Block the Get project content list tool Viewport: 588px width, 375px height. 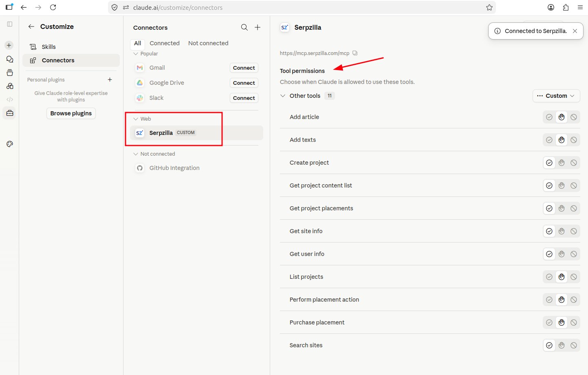click(x=574, y=185)
